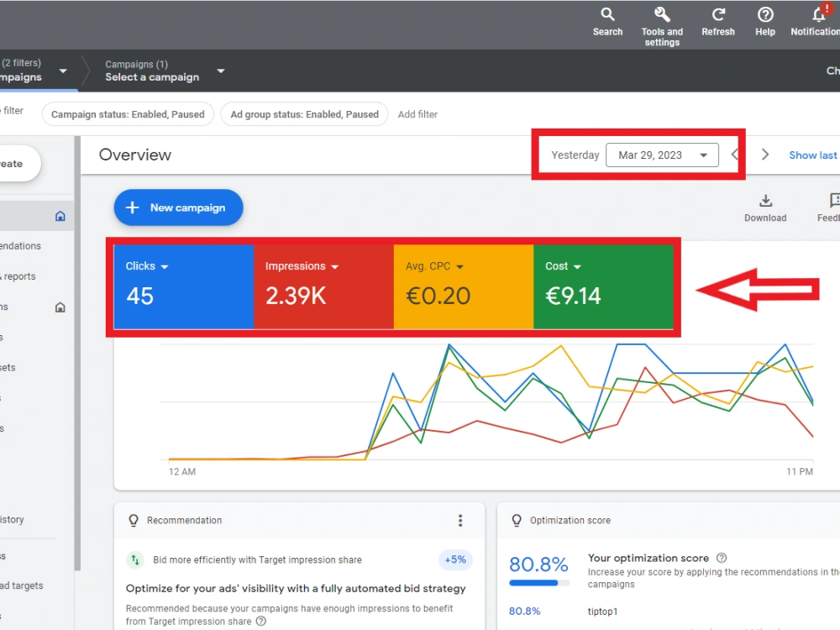The height and width of the screenshot is (630, 840).
Task: Open the Notifications bell icon
Action: point(819,14)
